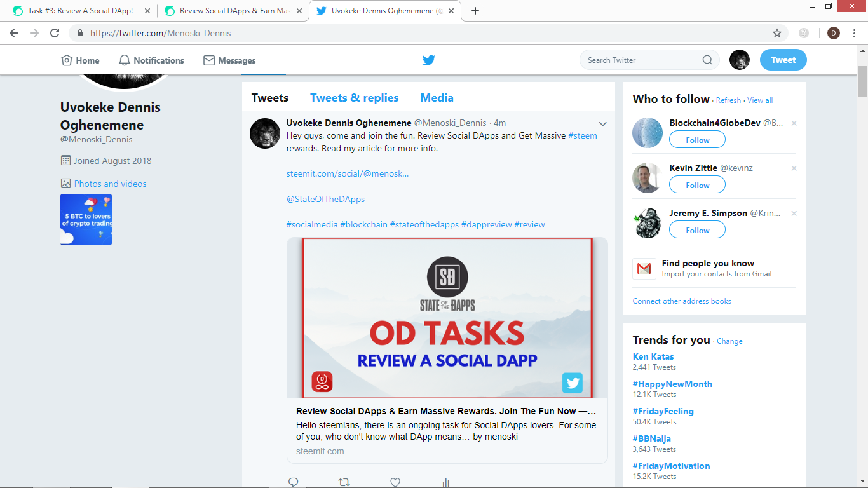This screenshot has height=488, width=868.
Task: Retweet the tweet via arrows icon
Action: [x=344, y=482]
